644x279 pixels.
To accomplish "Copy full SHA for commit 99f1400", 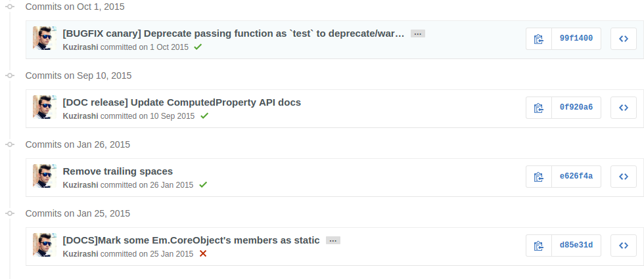I will point(539,39).
